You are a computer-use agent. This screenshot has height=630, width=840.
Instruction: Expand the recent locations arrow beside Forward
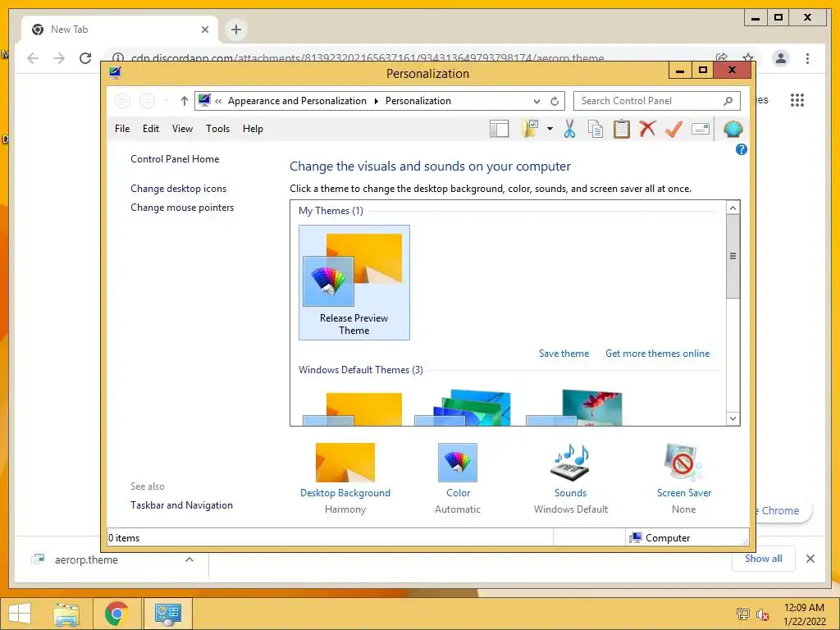pos(166,101)
